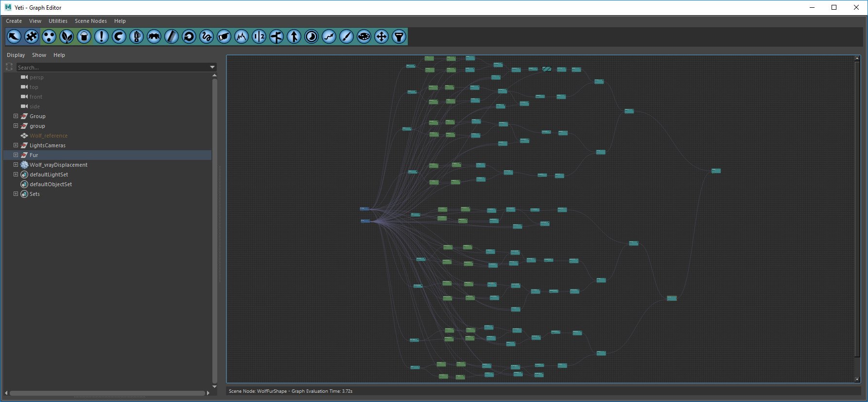The width and height of the screenshot is (868, 402).
Task: Click the leaves Grow node icon
Action: pyautogui.click(x=67, y=36)
